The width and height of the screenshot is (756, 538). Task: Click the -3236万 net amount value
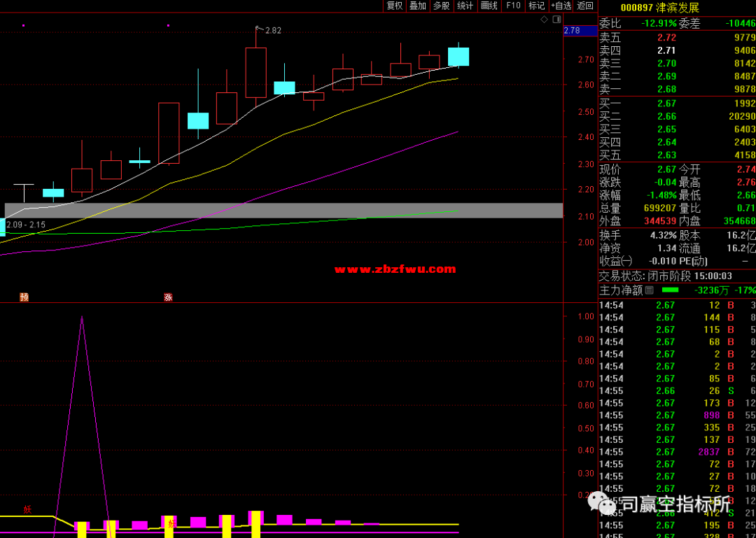pos(712,291)
